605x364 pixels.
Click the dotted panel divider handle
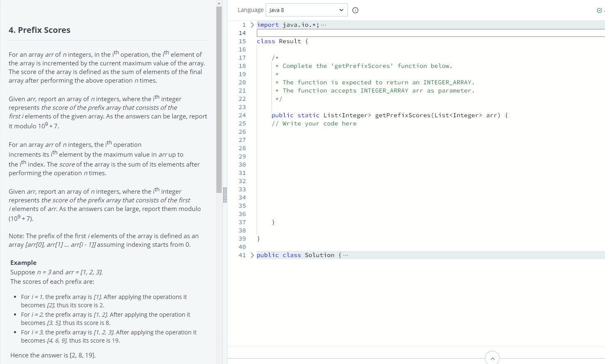[x=225, y=195]
